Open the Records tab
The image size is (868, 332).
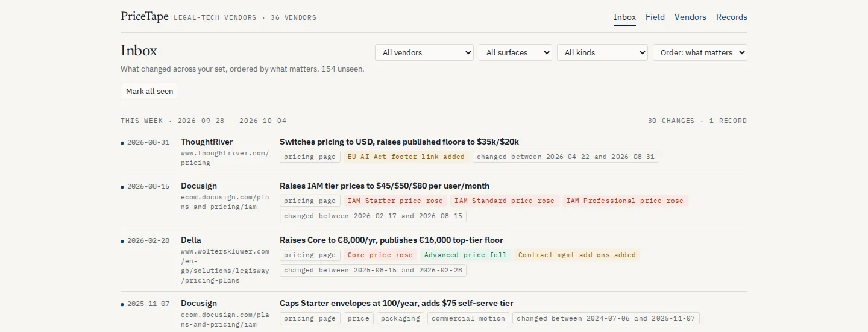[732, 17]
